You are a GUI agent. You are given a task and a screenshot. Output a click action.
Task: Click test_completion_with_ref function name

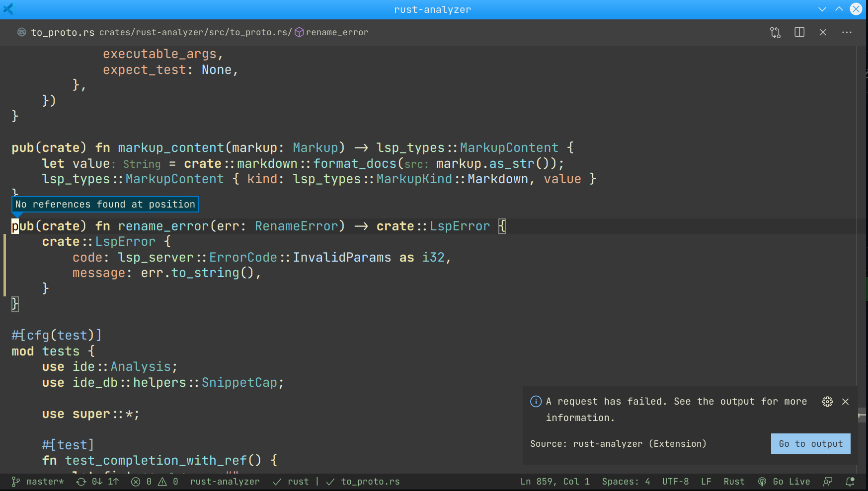click(x=156, y=461)
